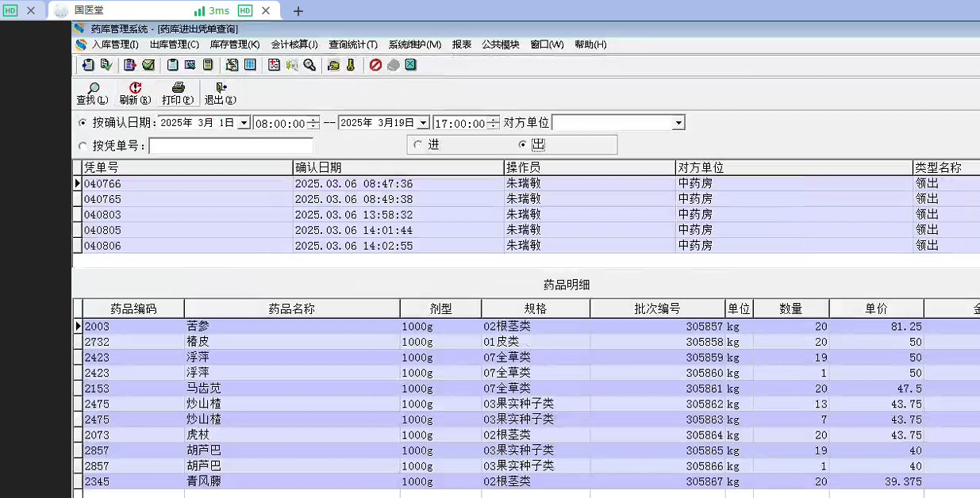The height and width of the screenshot is (498, 980).
Task: Click the 按凭单号 text input field
Action: click(x=230, y=147)
